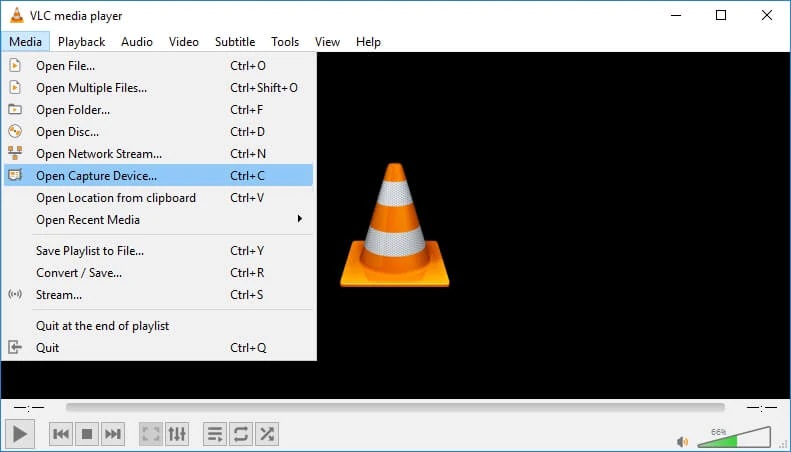This screenshot has width=791, height=452.
Task: Select Open Capture Device... entry
Action: (158, 176)
